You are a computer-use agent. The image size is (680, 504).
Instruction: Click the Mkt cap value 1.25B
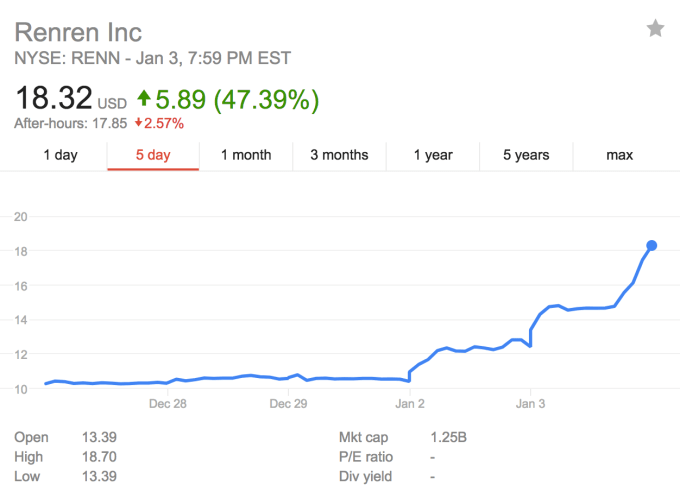[x=446, y=438]
